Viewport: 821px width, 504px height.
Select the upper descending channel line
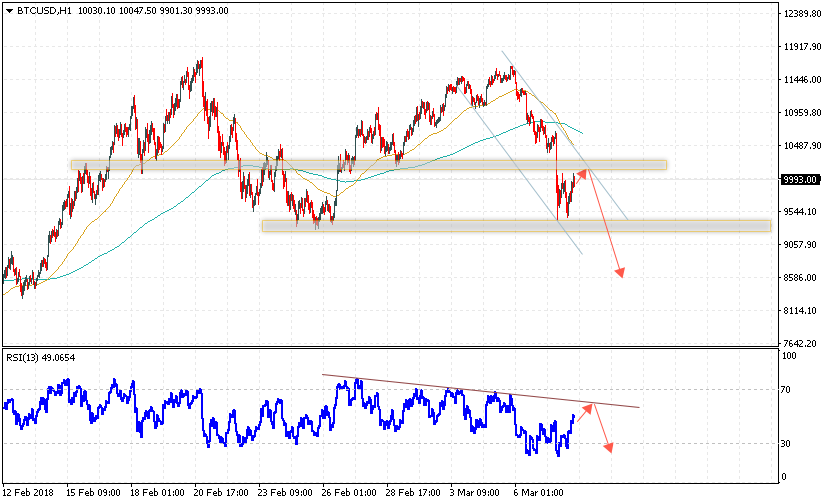(x=564, y=135)
